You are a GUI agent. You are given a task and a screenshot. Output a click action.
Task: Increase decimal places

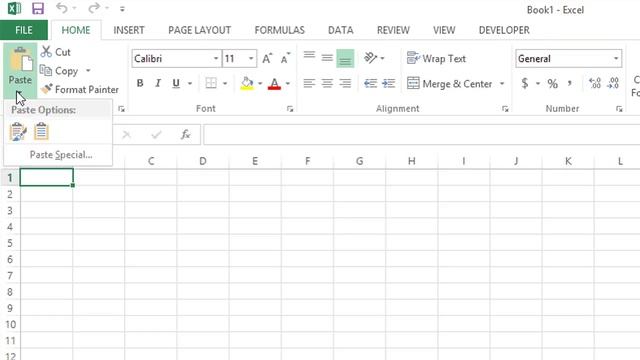tap(595, 83)
